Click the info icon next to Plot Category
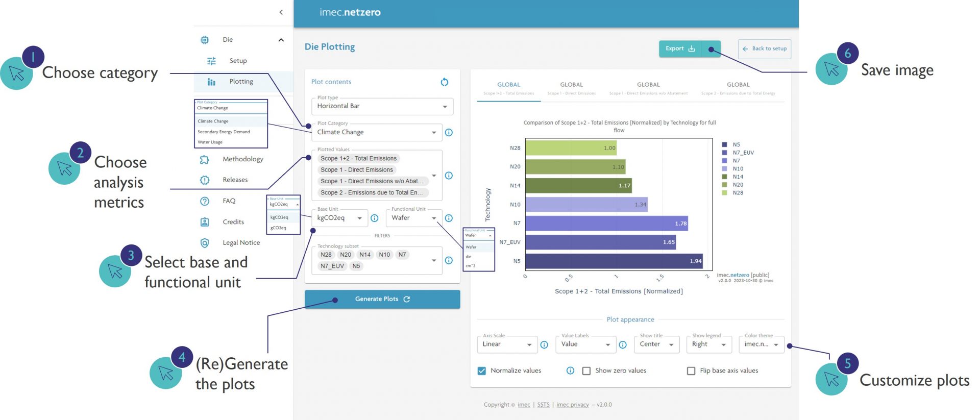 (x=449, y=133)
